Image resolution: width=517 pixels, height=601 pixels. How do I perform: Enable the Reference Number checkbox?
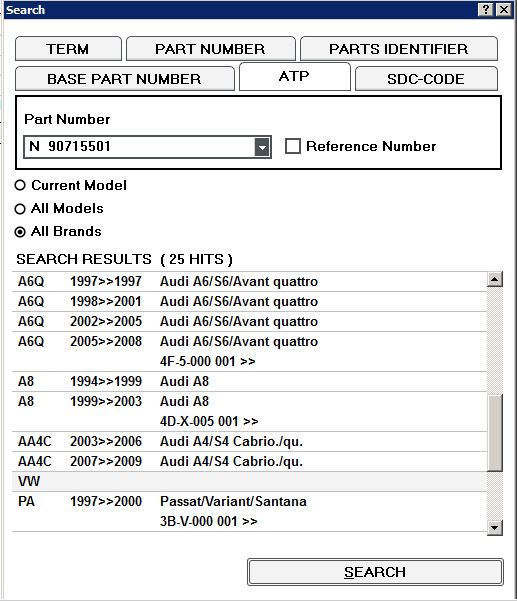coord(293,146)
